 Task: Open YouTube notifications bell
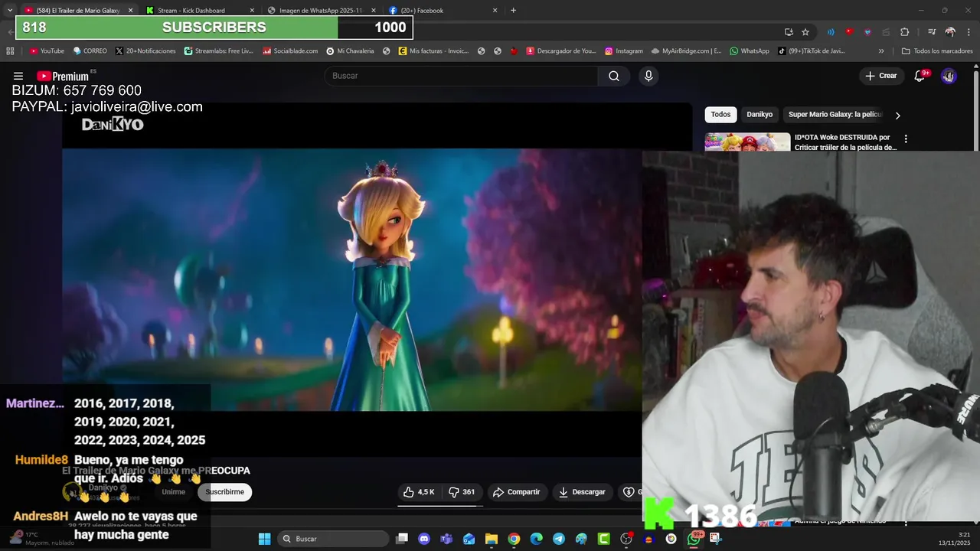tap(920, 76)
